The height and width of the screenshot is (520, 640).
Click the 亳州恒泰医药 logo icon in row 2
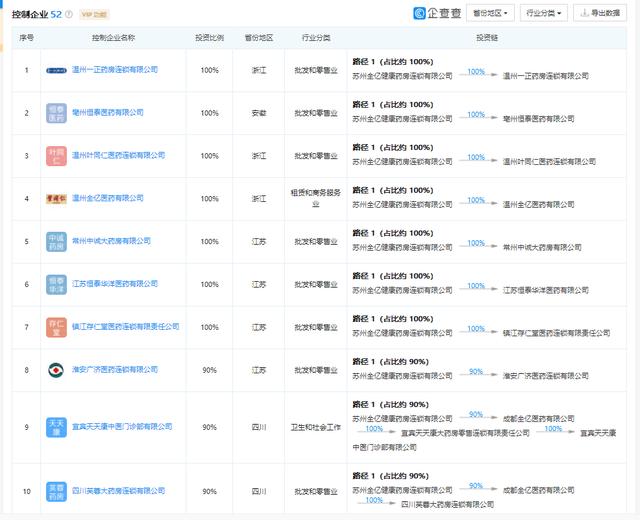click(56, 113)
